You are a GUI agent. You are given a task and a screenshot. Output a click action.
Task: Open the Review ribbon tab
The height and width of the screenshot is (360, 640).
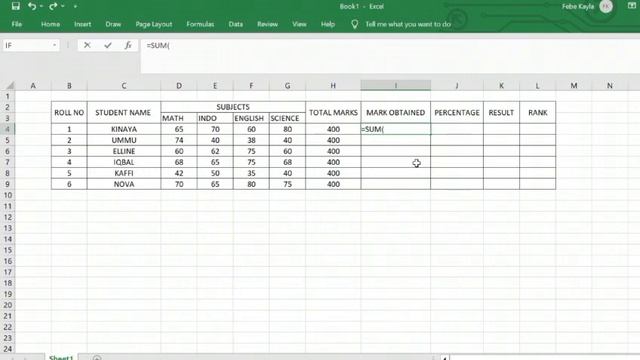tap(267, 24)
